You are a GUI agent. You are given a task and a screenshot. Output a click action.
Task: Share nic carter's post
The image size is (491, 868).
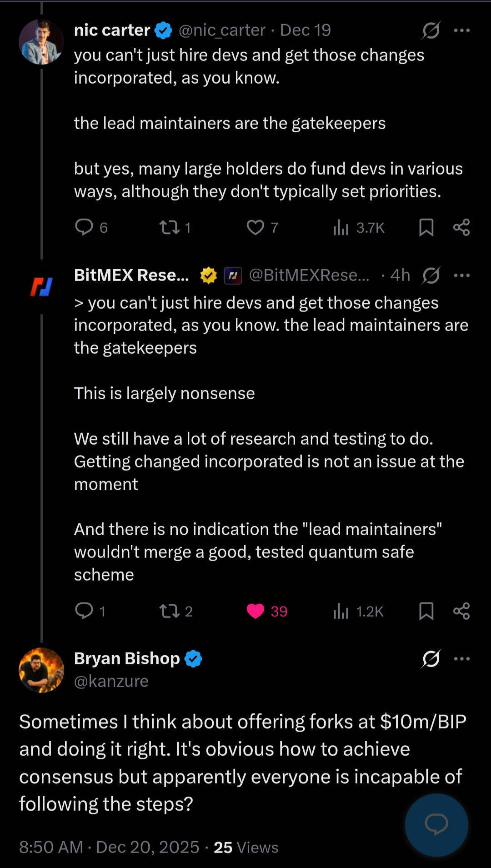[x=461, y=227]
